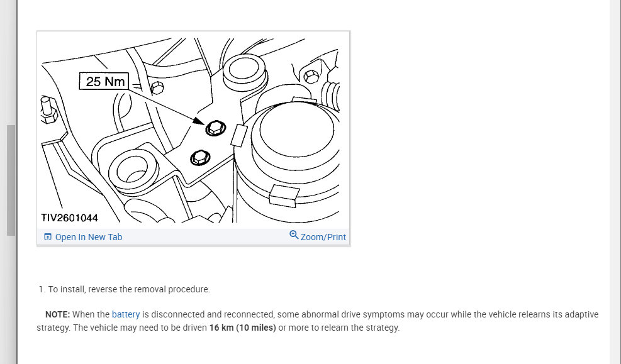Click the TIV2601044 diagram reference code
Image resolution: width=621 pixels, height=364 pixels.
[x=69, y=218]
